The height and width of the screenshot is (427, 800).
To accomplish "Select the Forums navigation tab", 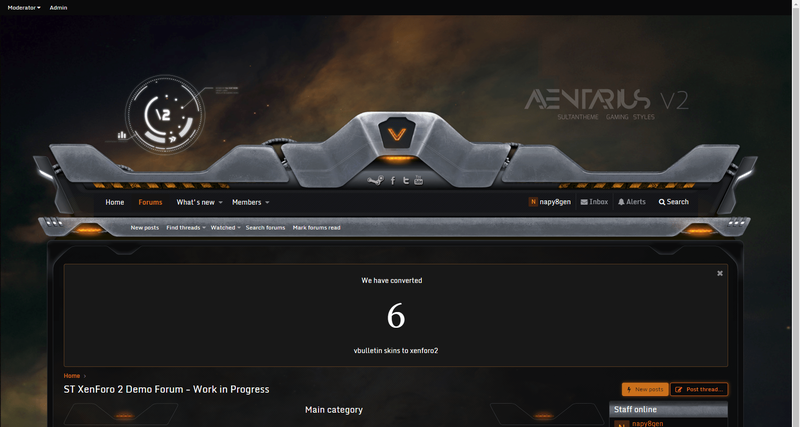I will point(150,202).
